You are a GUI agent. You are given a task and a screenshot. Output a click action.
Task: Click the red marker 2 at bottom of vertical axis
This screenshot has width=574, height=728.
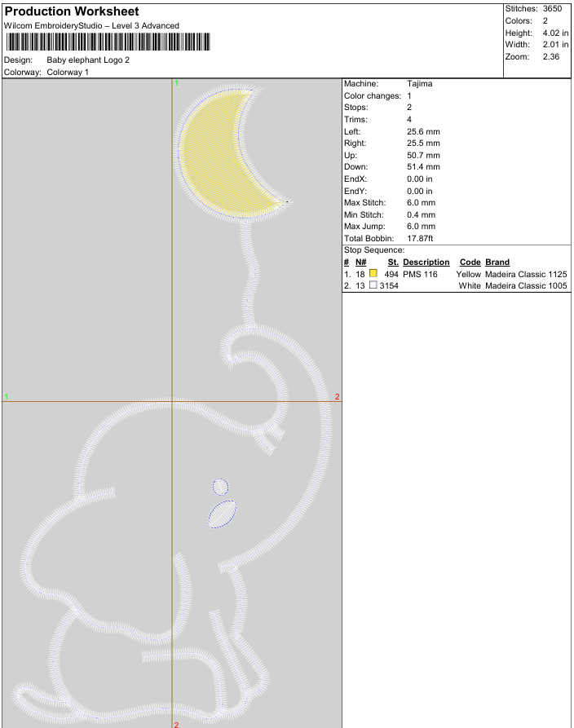176,723
